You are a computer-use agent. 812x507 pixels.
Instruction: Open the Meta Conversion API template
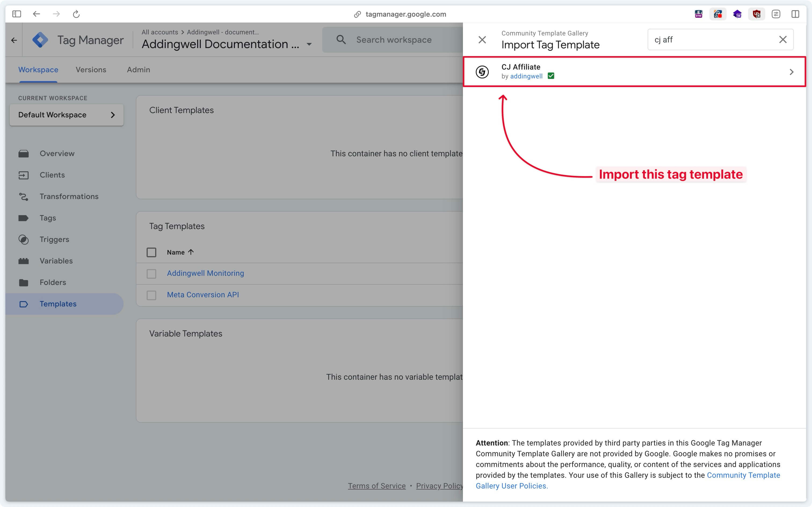203,295
